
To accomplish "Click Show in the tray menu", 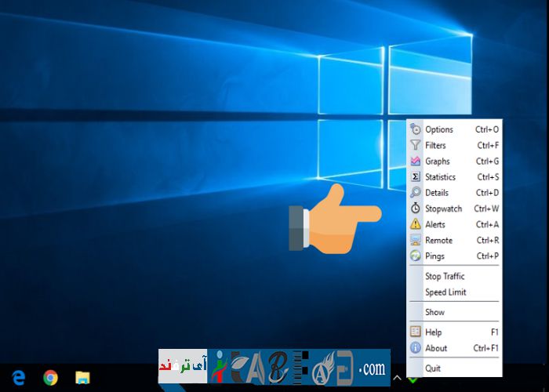I will click(434, 312).
